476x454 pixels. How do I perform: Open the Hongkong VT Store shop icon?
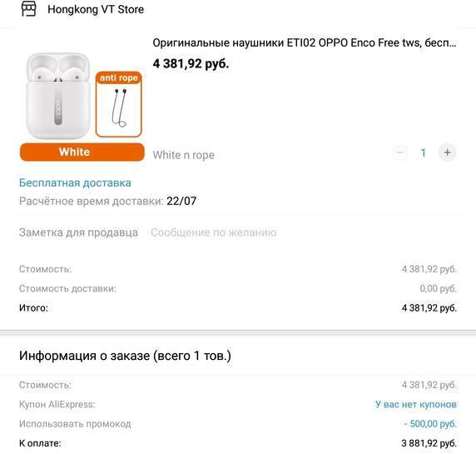tap(29, 8)
